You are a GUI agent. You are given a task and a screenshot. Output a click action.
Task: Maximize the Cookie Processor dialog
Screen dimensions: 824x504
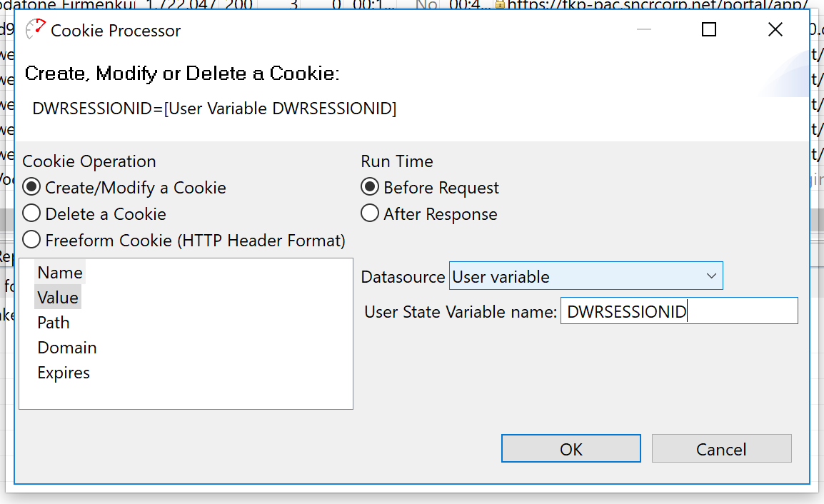[x=709, y=29]
